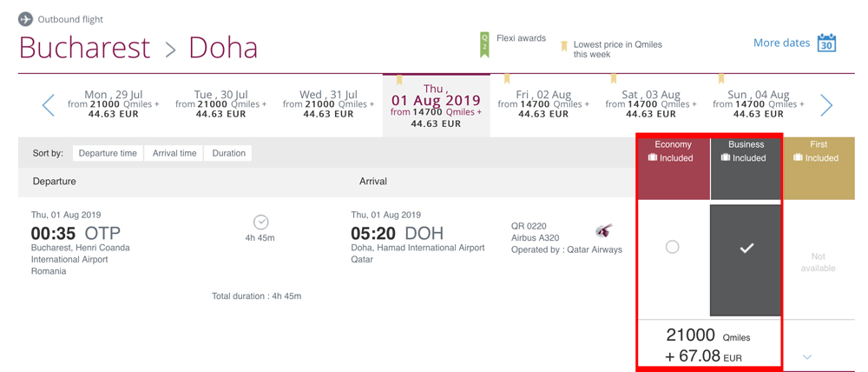This screenshot has height=372, width=868.
Task: Sort flights by Duration
Action: click(x=228, y=154)
